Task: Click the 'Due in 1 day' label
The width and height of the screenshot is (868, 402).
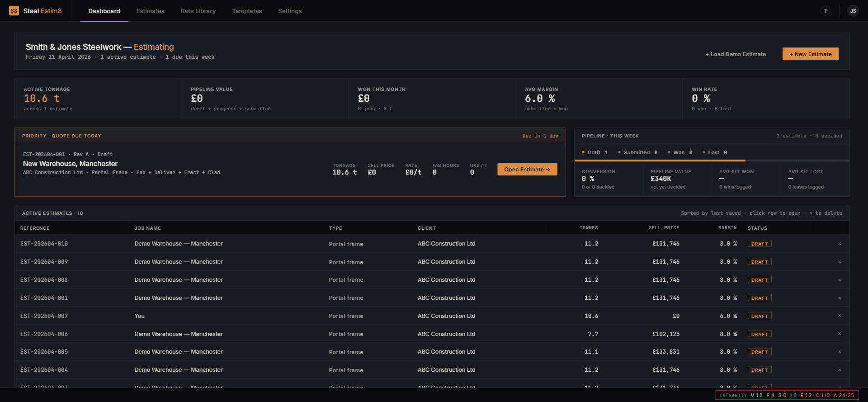Action: tap(540, 136)
